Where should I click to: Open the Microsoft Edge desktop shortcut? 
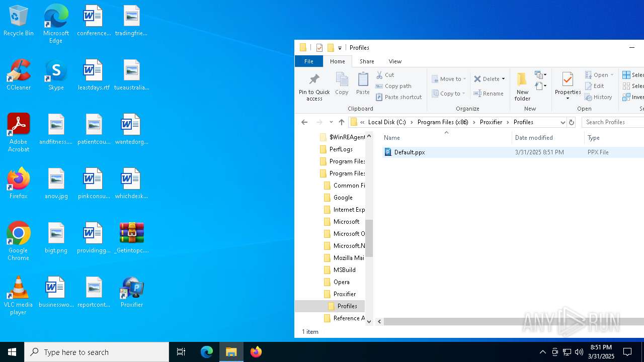[56, 24]
